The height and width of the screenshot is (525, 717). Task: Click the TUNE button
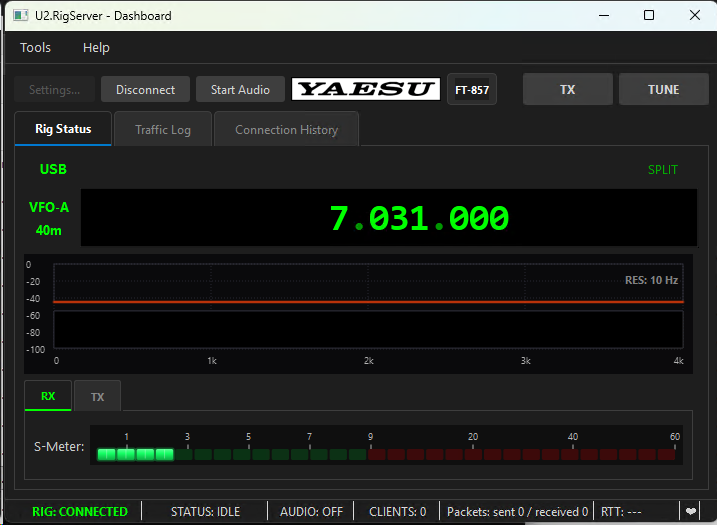[663, 89]
